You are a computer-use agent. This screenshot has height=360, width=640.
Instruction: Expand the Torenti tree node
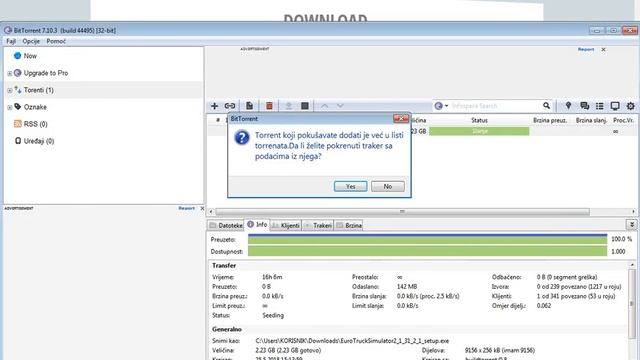tap(9, 91)
